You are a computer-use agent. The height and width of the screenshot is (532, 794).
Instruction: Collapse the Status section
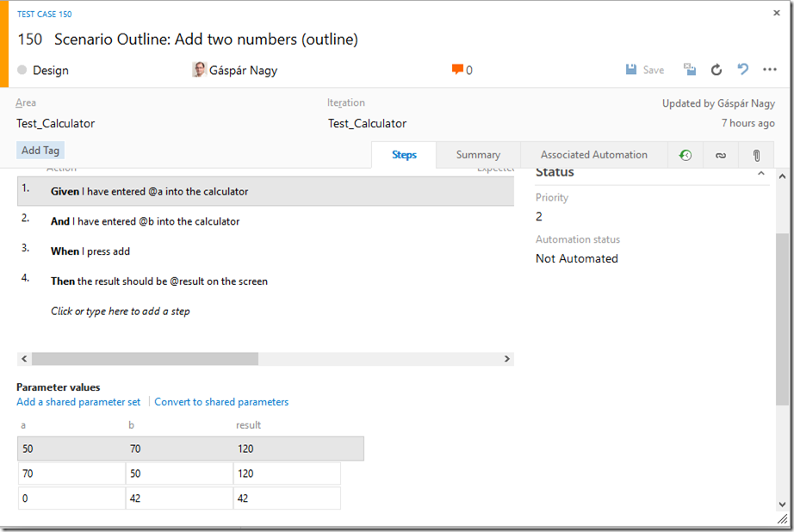click(x=760, y=173)
